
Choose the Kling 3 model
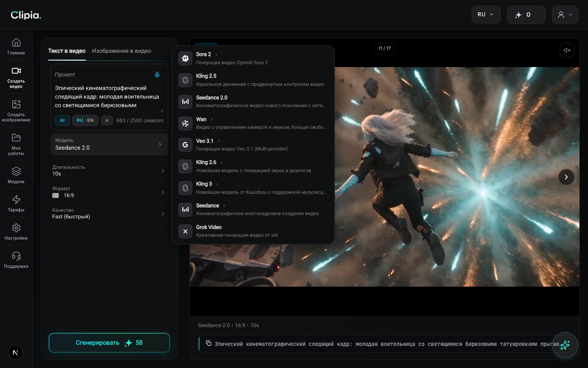coord(253,188)
